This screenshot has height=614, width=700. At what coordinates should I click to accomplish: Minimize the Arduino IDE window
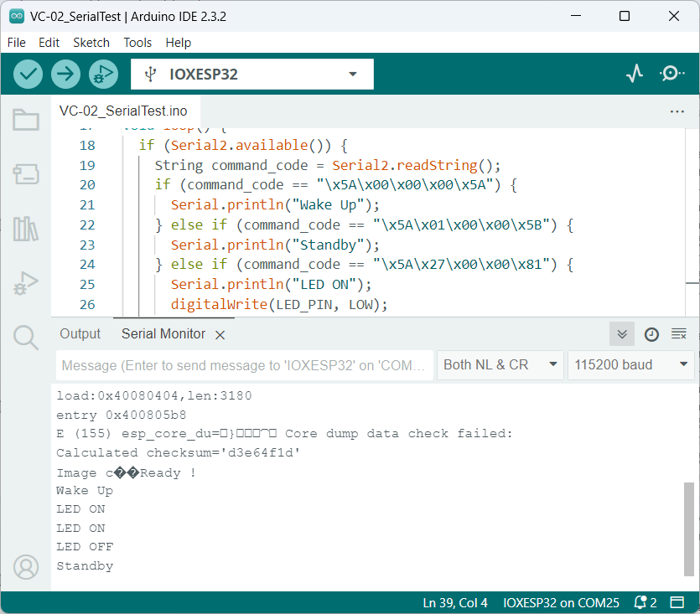pyautogui.click(x=576, y=16)
